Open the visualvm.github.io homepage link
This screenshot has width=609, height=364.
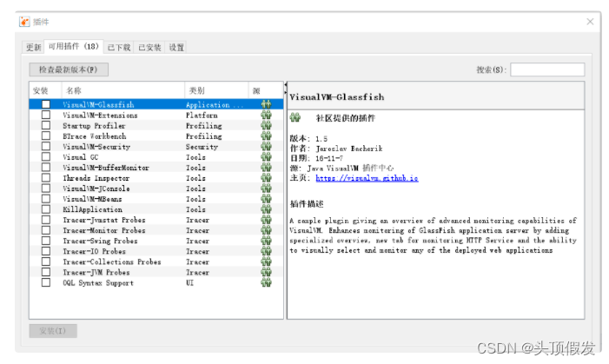point(367,178)
